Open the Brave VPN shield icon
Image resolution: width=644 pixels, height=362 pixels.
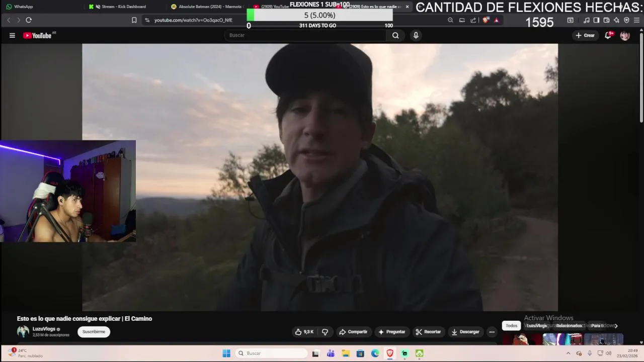(626, 20)
